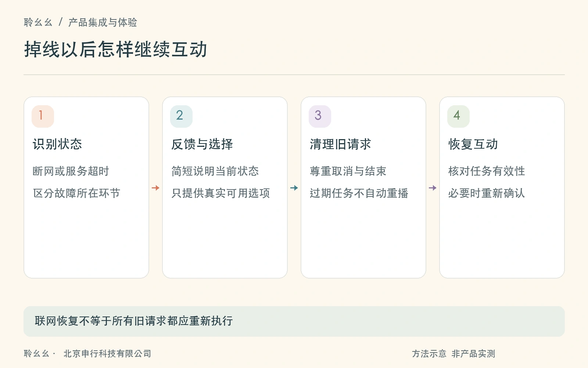Select the heading "识别状态"
Image resolution: width=588 pixels, height=368 pixels.
click(57, 144)
